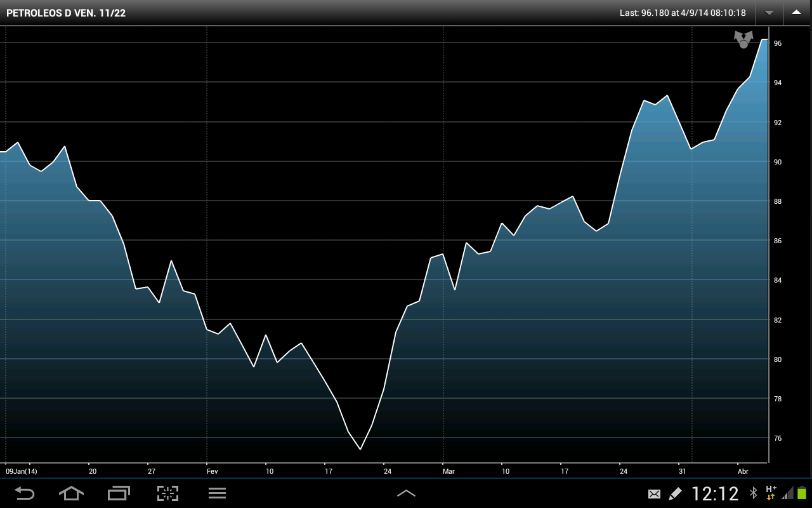Tap the green battery icon
The height and width of the screenshot is (508, 812).
[x=802, y=493]
